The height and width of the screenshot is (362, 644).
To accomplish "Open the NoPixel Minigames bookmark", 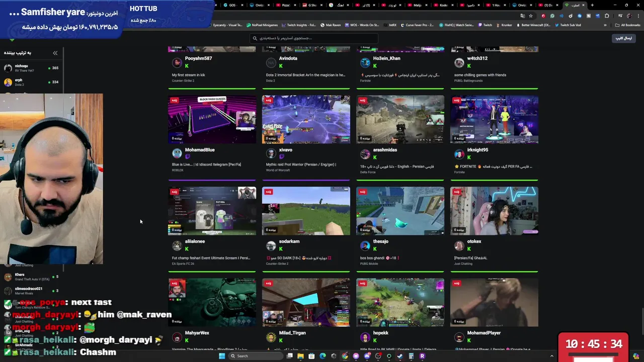I will coord(262,25).
